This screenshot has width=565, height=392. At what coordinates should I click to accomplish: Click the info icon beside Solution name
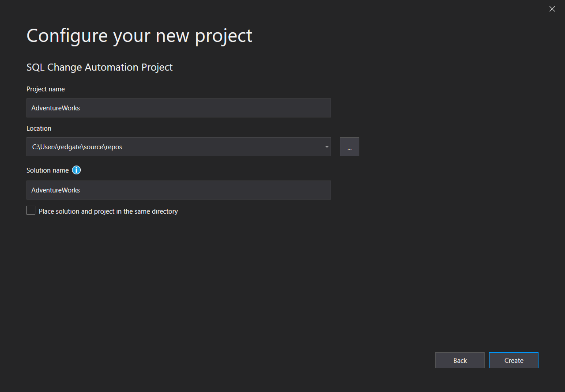tap(76, 170)
